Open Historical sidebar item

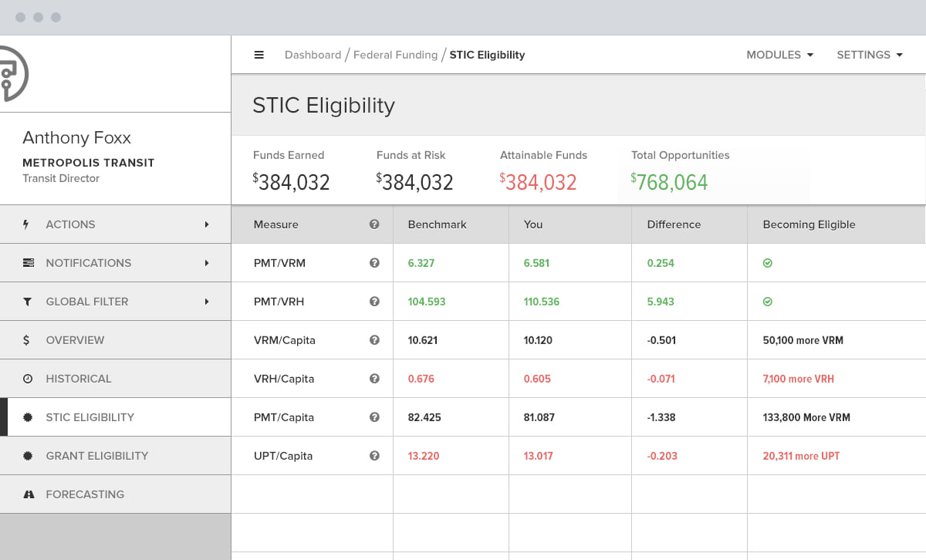[x=116, y=379]
